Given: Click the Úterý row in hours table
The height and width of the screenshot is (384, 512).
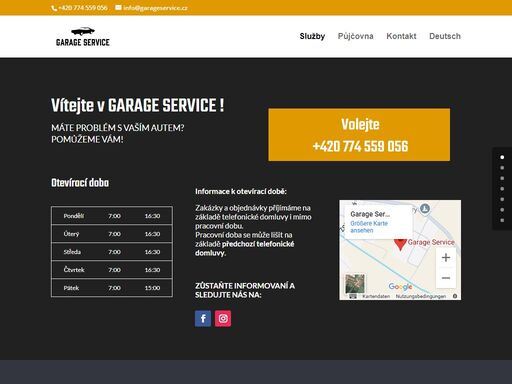Looking at the screenshot, I should point(112,234).
